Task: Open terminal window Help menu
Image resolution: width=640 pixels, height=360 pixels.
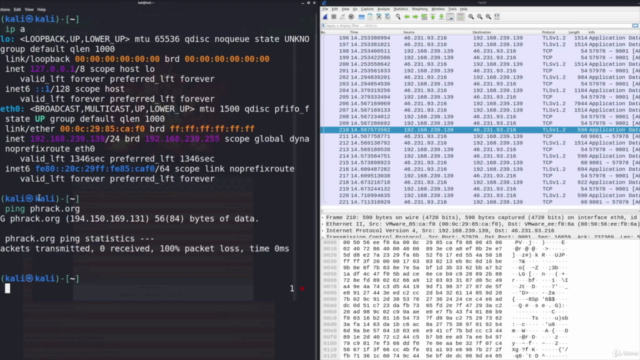Action: [x=42, y=9]
